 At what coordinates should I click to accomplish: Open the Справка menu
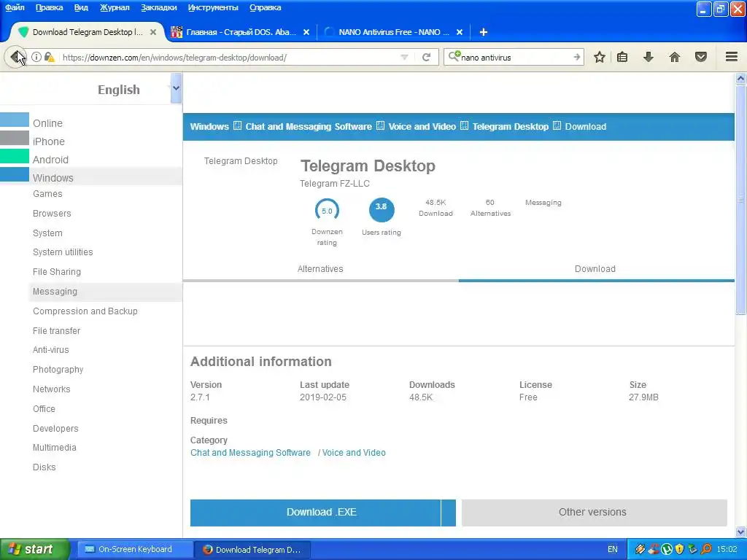click(x=265, y=7)
